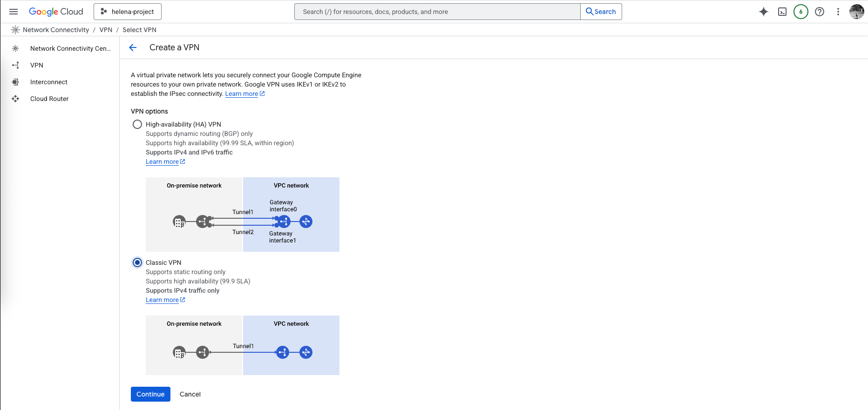Viewport: 868px width, 410px height.
Task: Click the user account avatar
Action: [856, 12]
